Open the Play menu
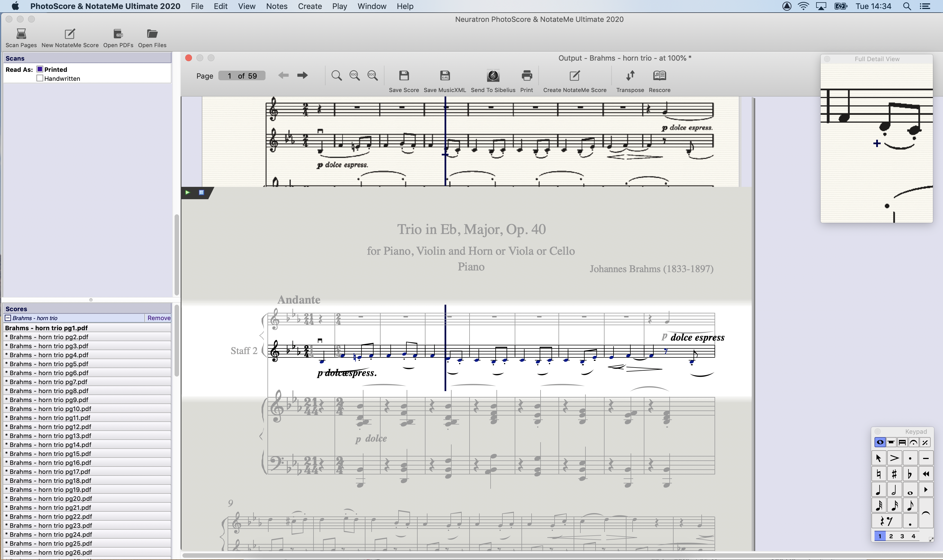Image resolution: width=943 pixels, height=560 pixels. coord(339,6)
